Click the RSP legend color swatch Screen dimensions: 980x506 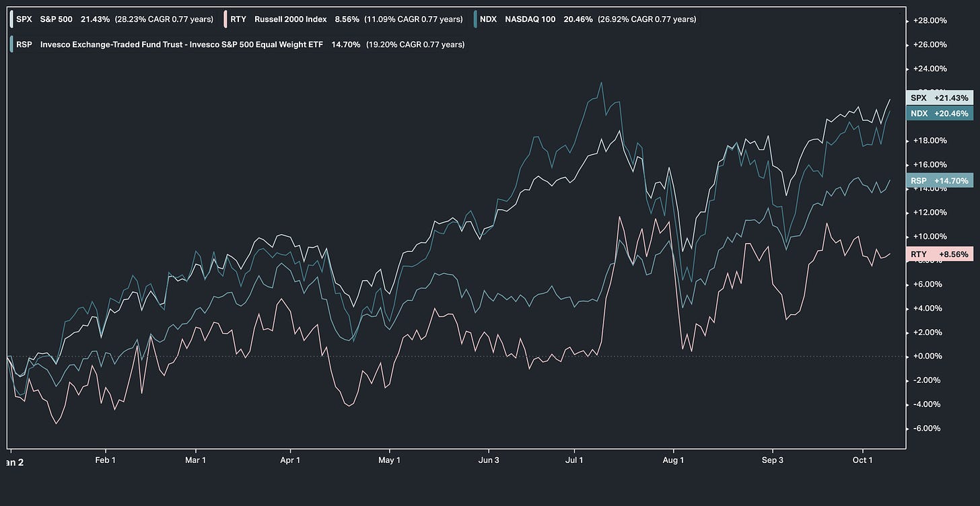(11, 44)
